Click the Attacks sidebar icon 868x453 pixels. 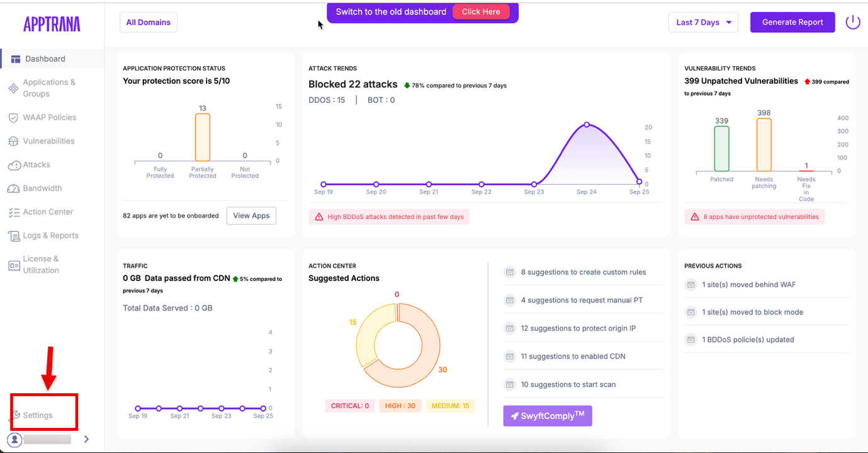pos(14,165)
